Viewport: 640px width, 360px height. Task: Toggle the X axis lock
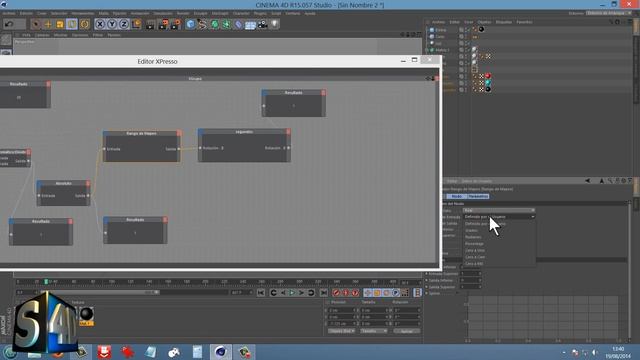100,24
